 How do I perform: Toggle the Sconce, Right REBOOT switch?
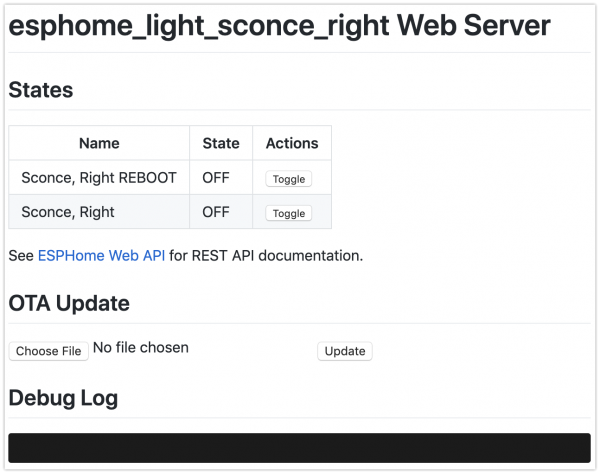(x=289, y=179)
